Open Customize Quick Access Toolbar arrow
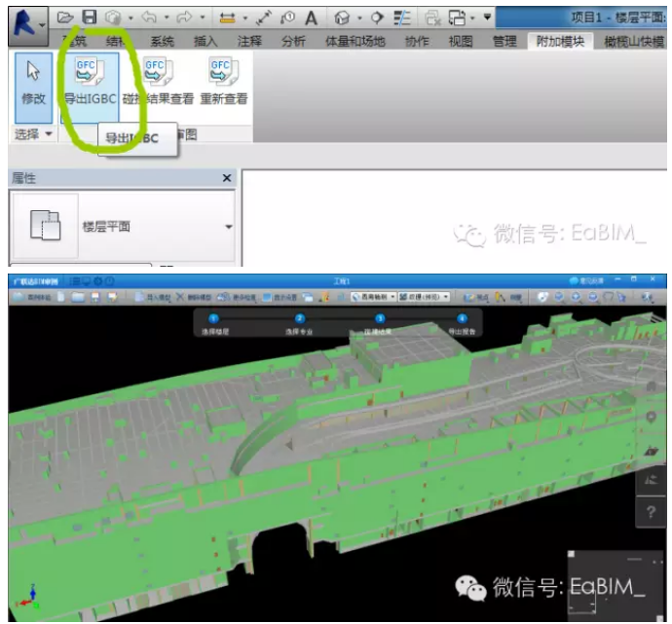This screenshot has height=624, width=672. [x=487, y=18]
